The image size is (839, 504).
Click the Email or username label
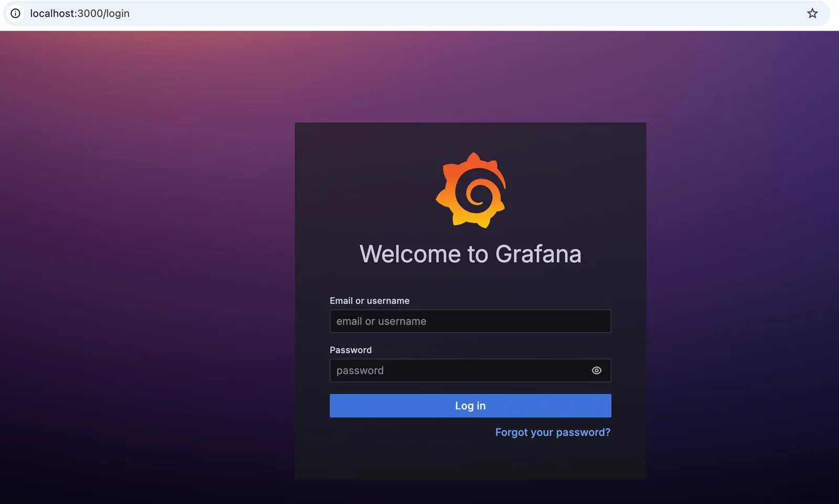(370, 301)
